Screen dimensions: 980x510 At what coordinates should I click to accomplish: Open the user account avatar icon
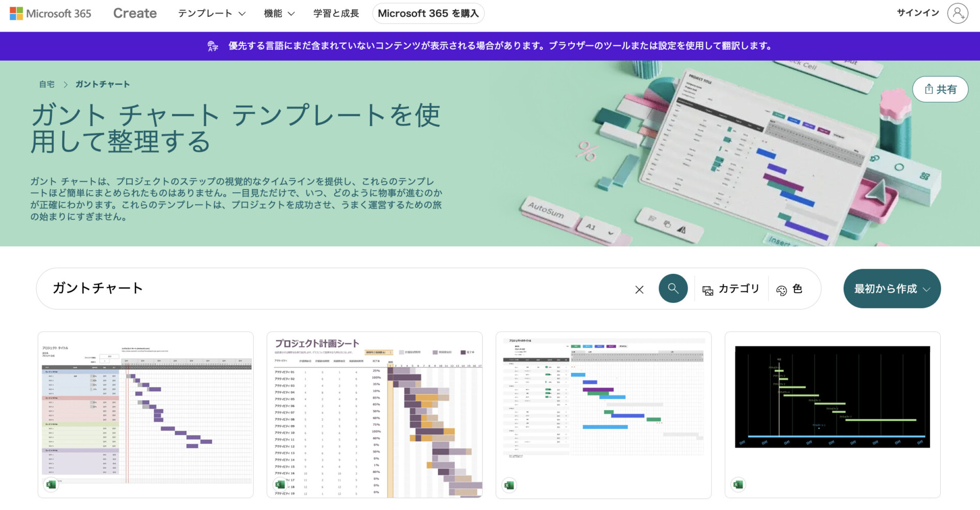[958, 13]
